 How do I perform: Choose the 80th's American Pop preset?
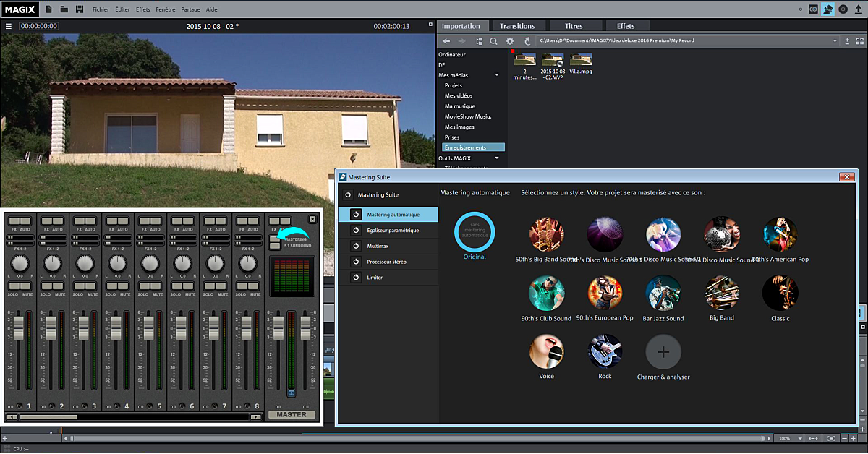point(780,235)
